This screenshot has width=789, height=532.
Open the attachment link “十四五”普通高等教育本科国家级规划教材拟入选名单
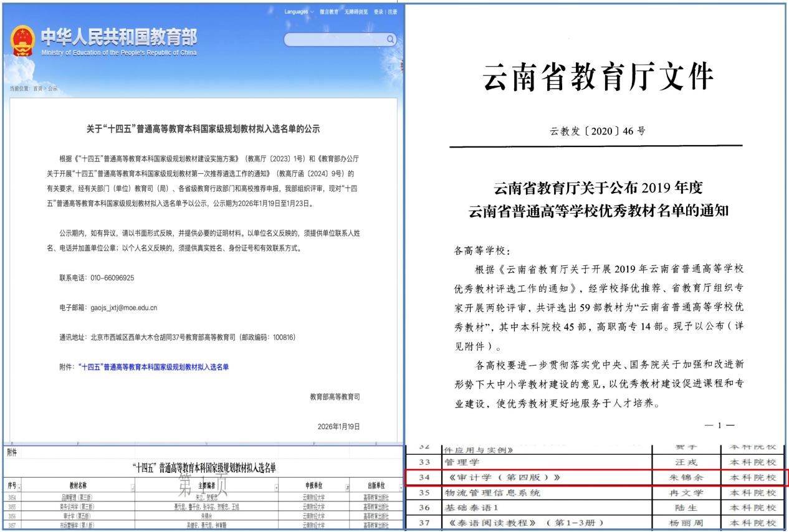[153, 367]
